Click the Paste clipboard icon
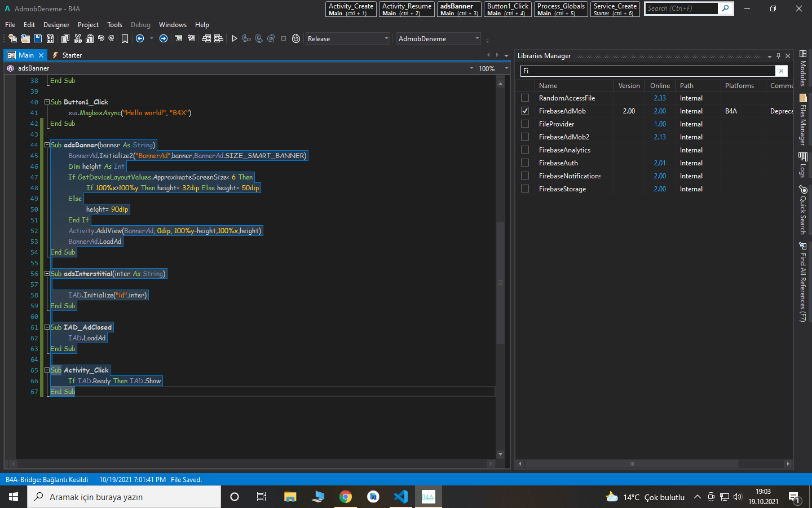This screenshot has width=812, height=508. (90, 38)
